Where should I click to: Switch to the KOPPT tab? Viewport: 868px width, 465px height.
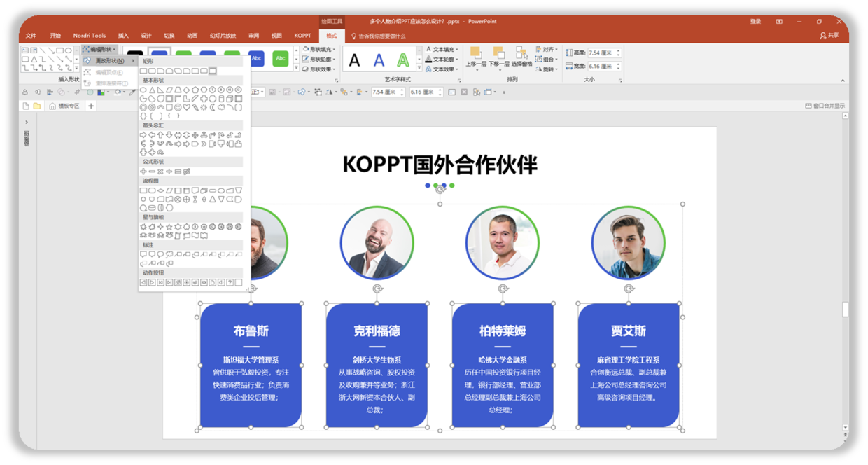[302, 35]
